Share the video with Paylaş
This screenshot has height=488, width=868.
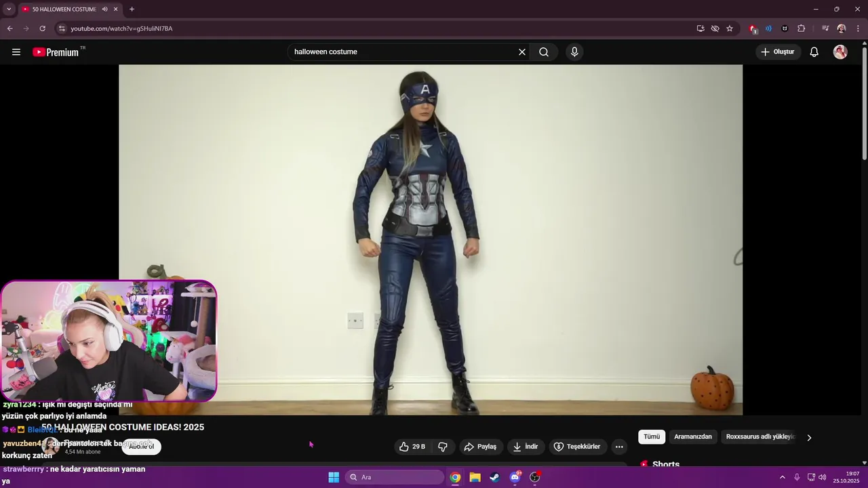[480, 447]
